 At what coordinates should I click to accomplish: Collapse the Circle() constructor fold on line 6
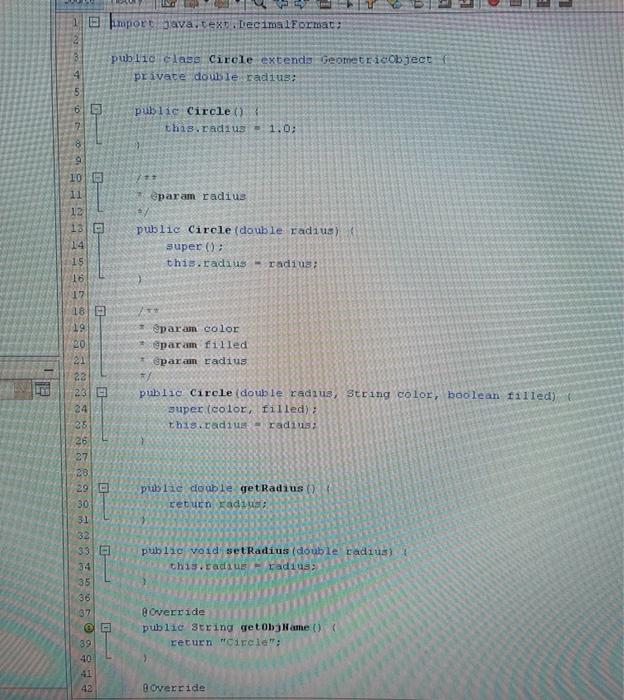coord(96,109)
